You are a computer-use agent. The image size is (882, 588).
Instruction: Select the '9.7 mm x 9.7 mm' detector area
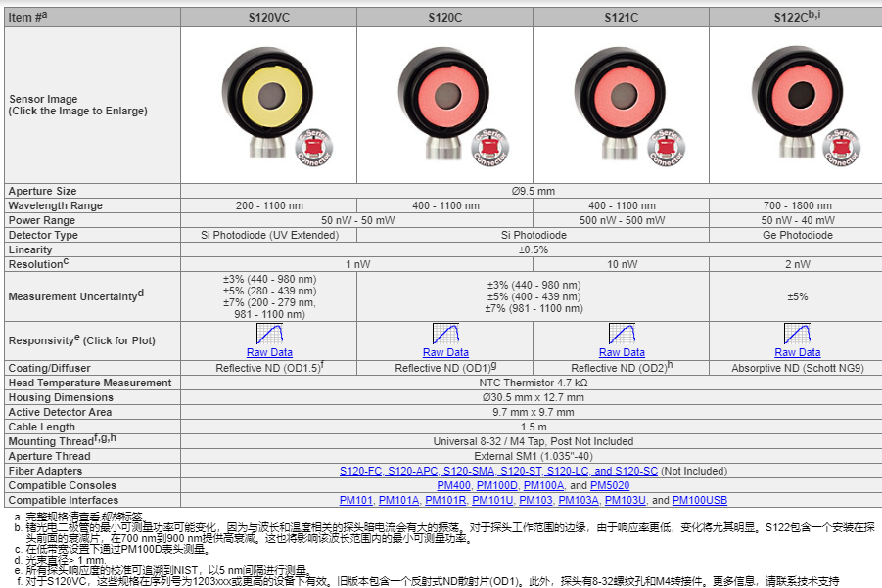[534, 412]
